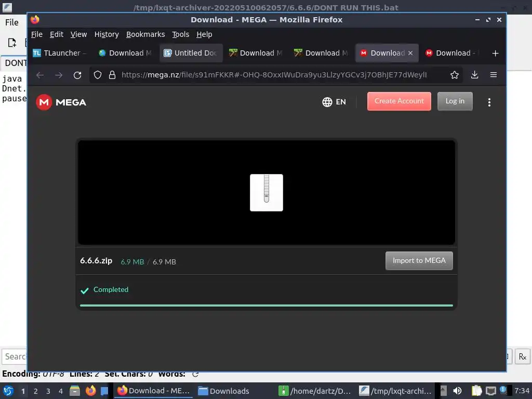
Task: Switch to virtual desktop 2
Action: (x=36, y=391)
